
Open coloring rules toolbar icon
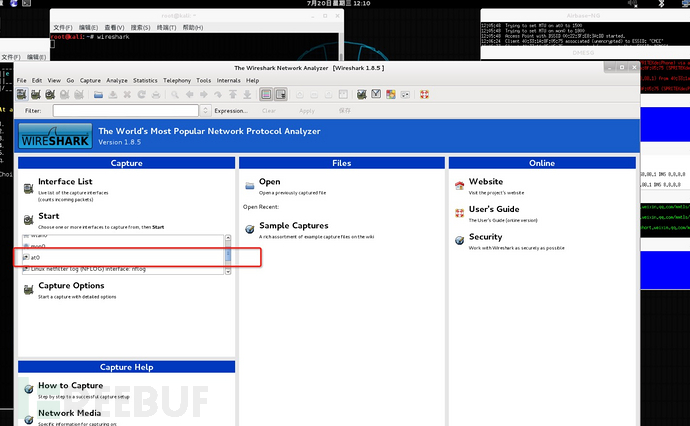[x=391, y=95]
